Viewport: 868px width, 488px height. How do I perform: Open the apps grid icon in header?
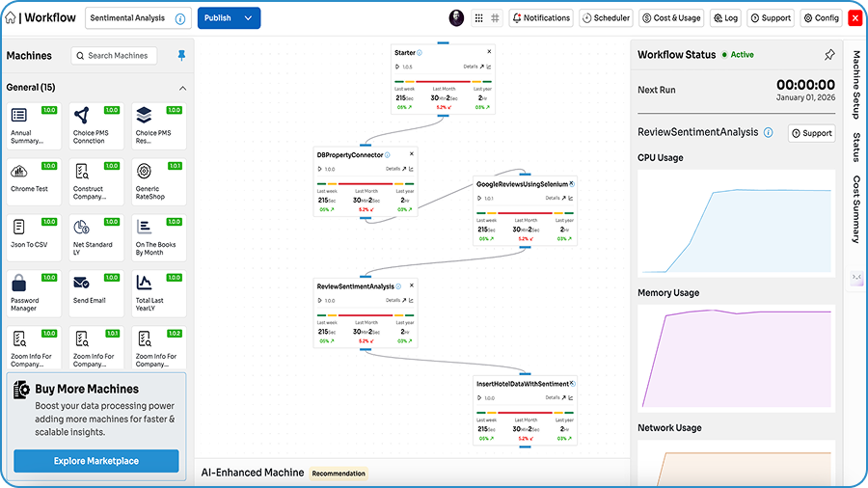pyautogui.click(x=479, y=18)
